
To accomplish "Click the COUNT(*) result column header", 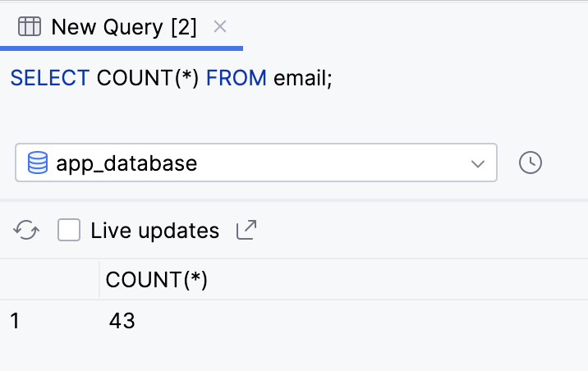I will [157, 280].
